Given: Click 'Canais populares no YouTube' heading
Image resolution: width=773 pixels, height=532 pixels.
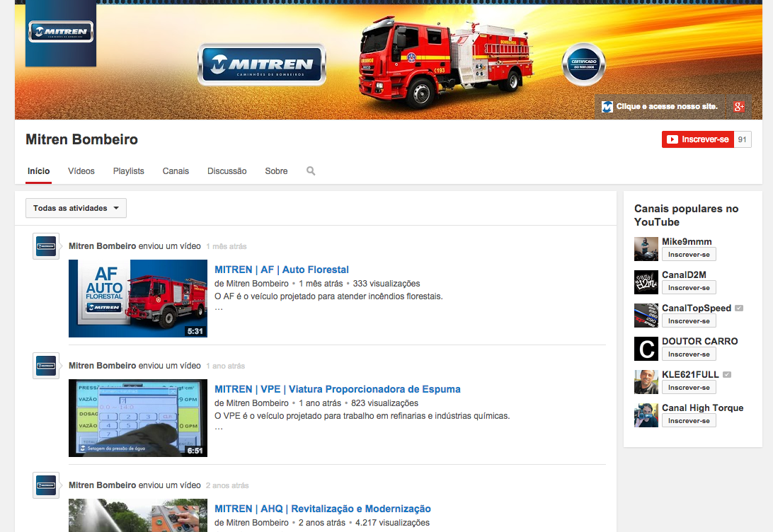Looking at the screenshot, I should tap(686, 215).
